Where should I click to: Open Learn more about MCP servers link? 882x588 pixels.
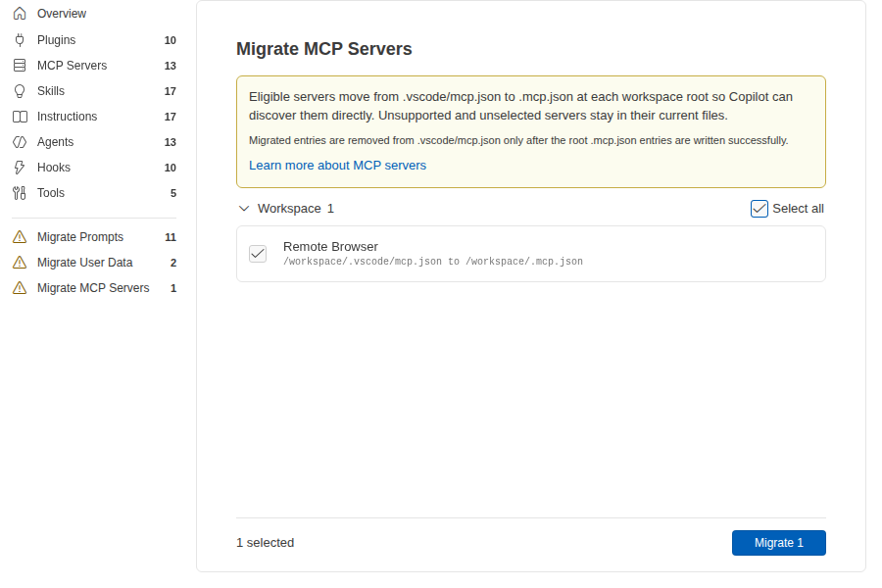[337, 166]
